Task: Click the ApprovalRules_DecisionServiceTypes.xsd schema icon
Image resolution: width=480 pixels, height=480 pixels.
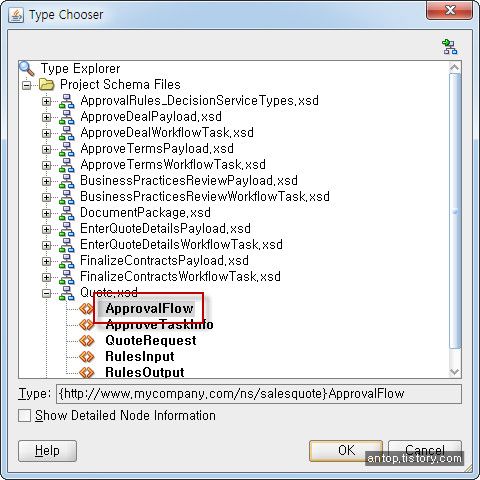Action: click(67, 101)
